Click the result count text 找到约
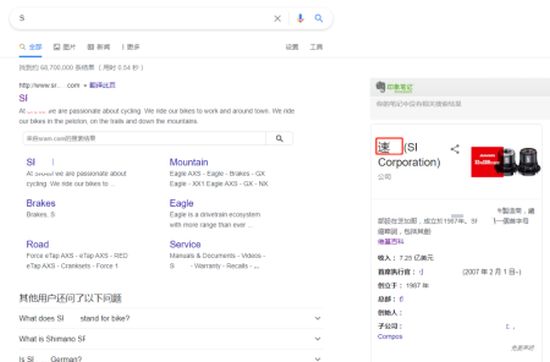This screenshot has width=550, height=362. (81, 67)
